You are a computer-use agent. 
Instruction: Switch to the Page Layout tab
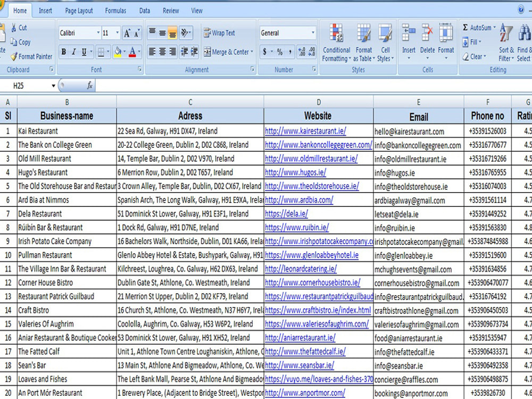[x=79, y=11]
